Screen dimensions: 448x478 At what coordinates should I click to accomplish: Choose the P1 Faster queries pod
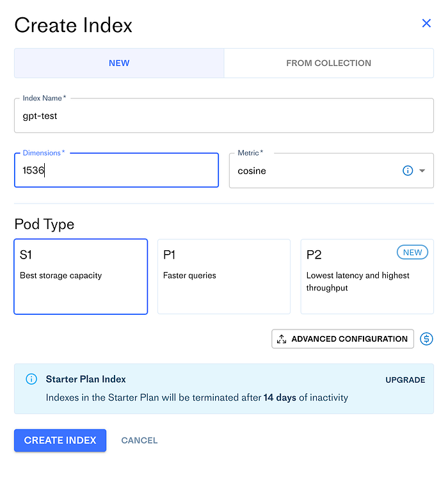223,276
